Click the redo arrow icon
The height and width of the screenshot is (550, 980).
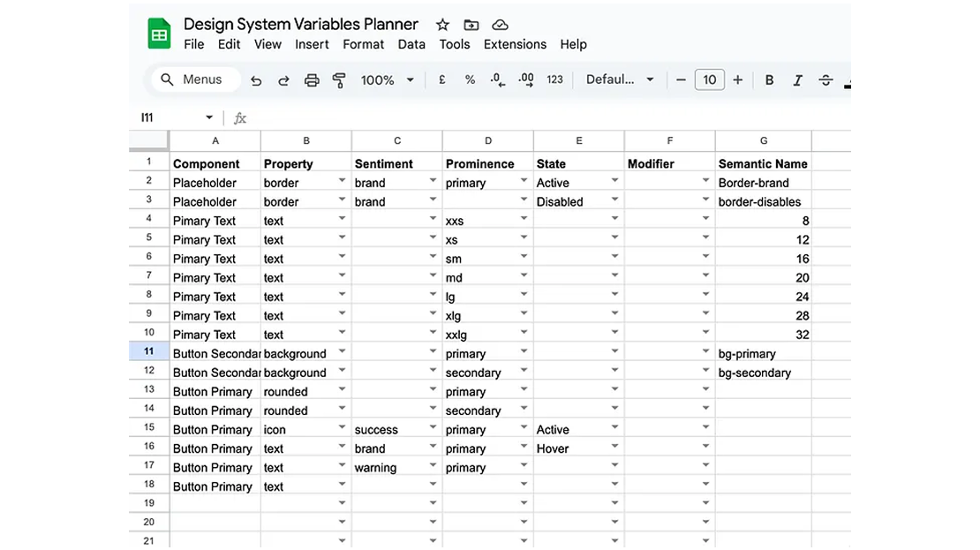(283, 80)
